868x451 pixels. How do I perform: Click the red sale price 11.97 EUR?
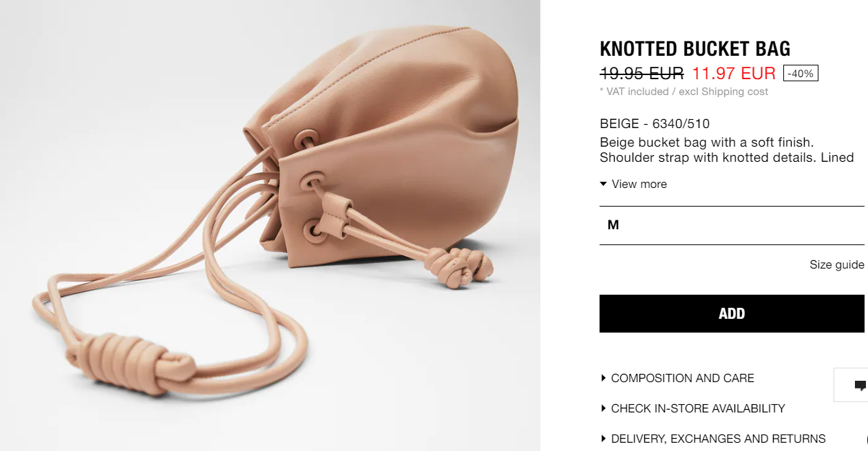click(734, 73)
